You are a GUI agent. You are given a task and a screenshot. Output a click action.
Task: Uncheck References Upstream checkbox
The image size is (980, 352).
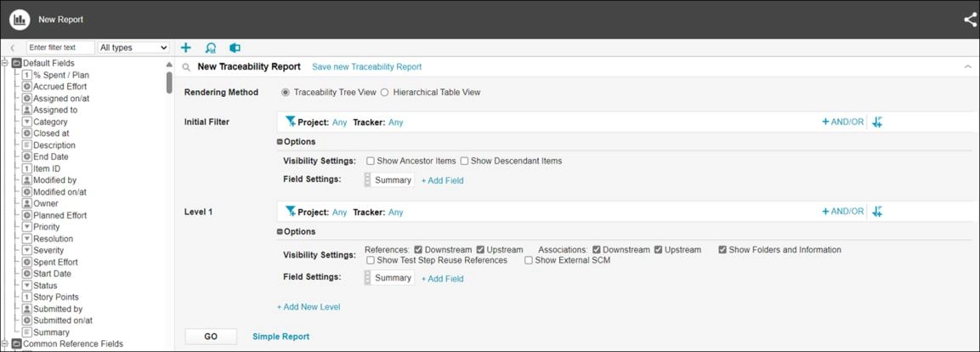click(480, 249)
